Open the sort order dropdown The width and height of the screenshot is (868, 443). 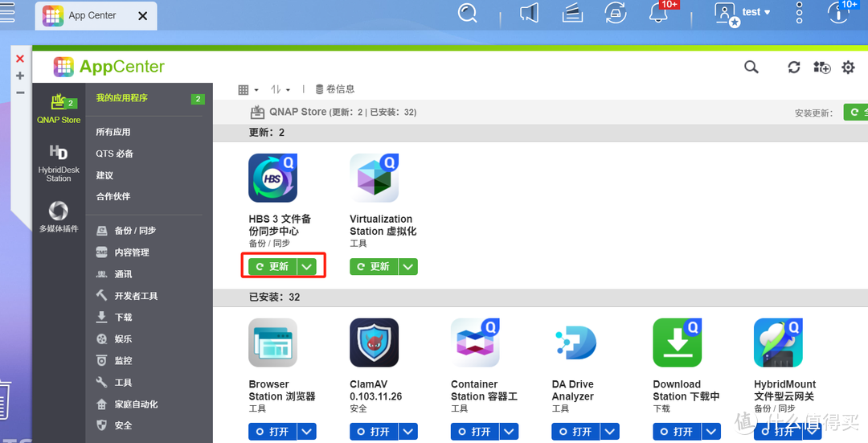coord(280,90)
